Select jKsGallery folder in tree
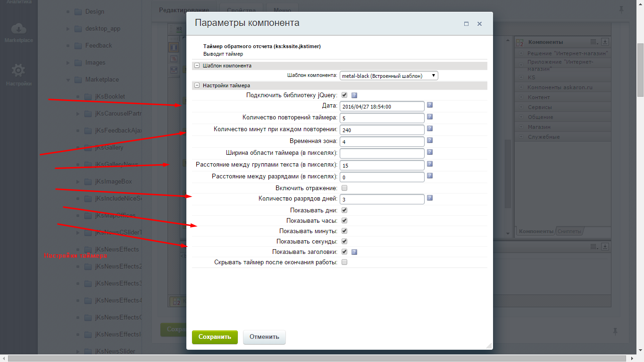This screenshot has height=362, width=644. (x=109, y=147)
